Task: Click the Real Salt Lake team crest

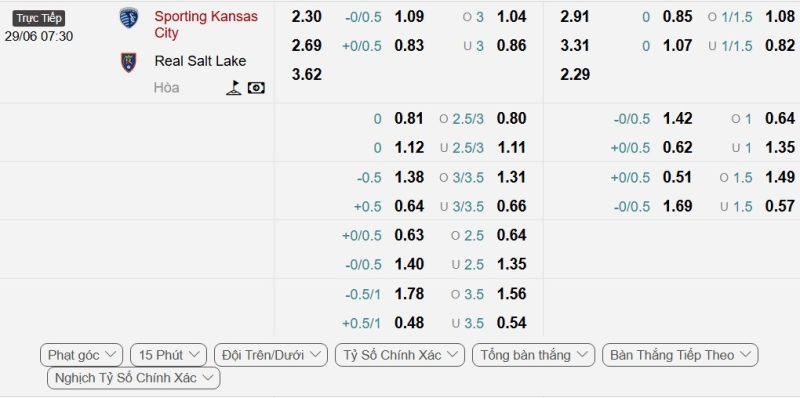Action: point(129,62)
